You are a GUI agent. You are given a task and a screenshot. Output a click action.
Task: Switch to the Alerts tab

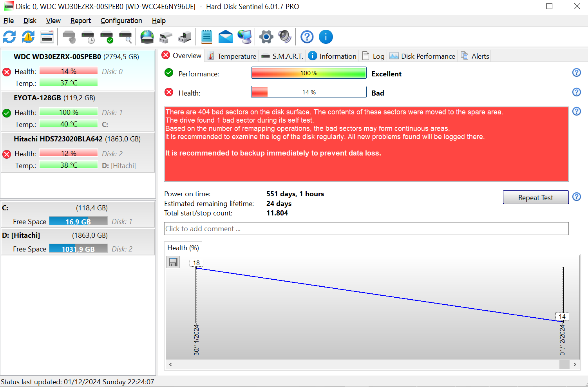[x=475, y=56]
